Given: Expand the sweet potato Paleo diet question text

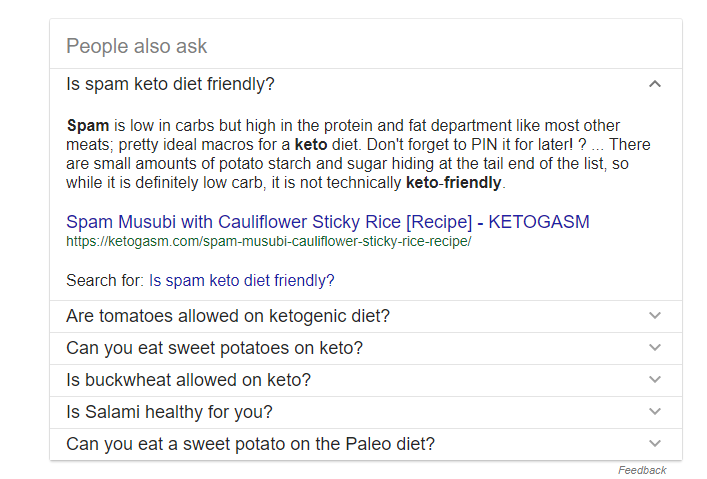Looking at the screenshot, I should (250, 444).
